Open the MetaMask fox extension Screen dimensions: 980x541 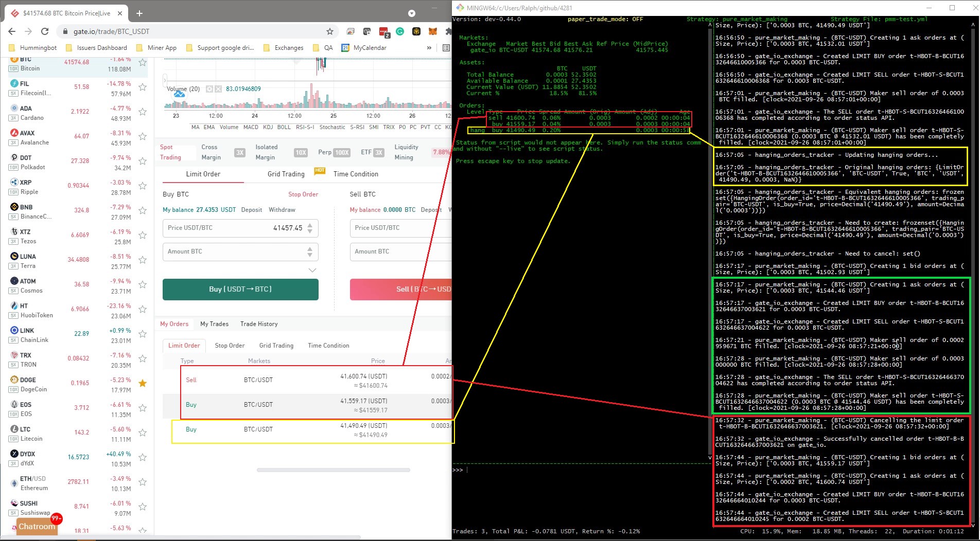point(432,31)
